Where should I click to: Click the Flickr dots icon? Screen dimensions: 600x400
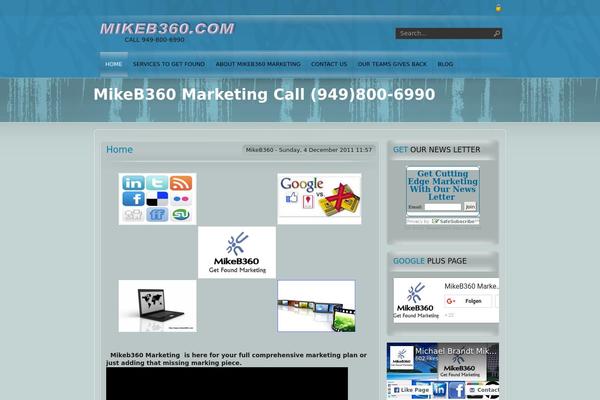point(181,199)
